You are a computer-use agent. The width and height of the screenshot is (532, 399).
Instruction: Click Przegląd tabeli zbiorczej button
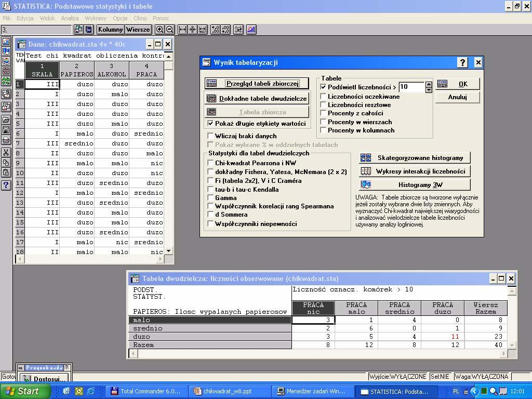[257, 84]
